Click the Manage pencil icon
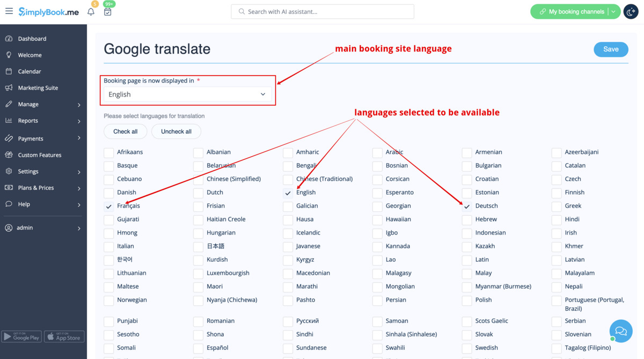This screenshot has height=359, width=644. 9,104
